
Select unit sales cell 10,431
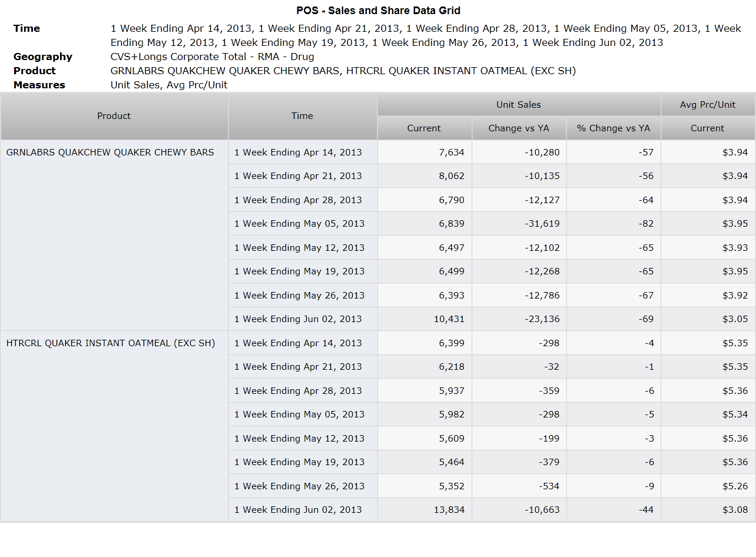tap(425, 319)
